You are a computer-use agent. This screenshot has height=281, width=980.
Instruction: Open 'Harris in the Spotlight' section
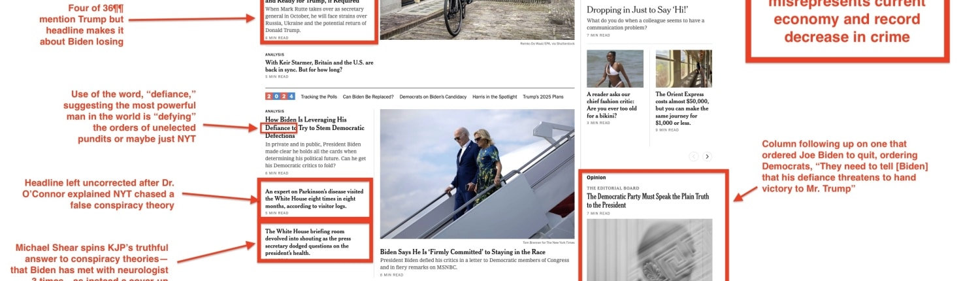pyautogui.click(x=495, y=97)
